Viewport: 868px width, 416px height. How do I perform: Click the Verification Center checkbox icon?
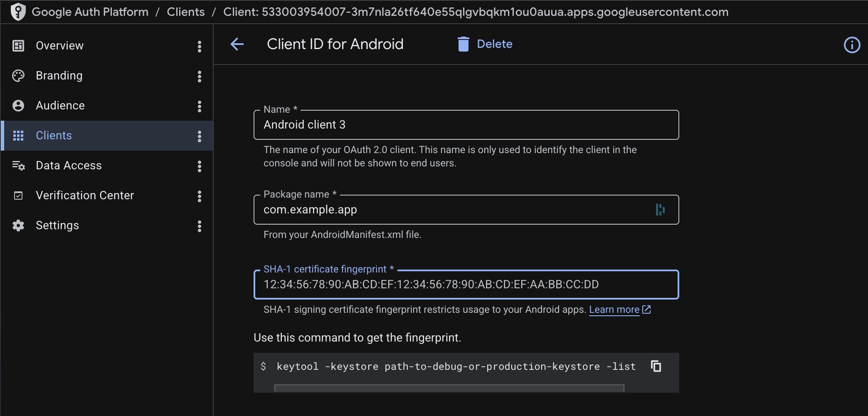(x=18, y=196)
